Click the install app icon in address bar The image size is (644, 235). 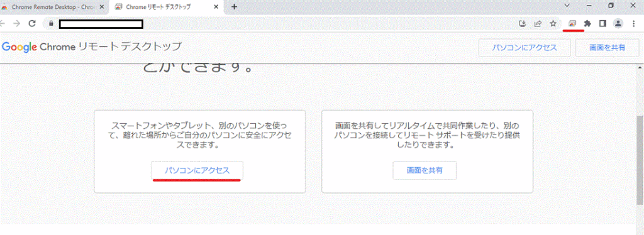point(523,24)
